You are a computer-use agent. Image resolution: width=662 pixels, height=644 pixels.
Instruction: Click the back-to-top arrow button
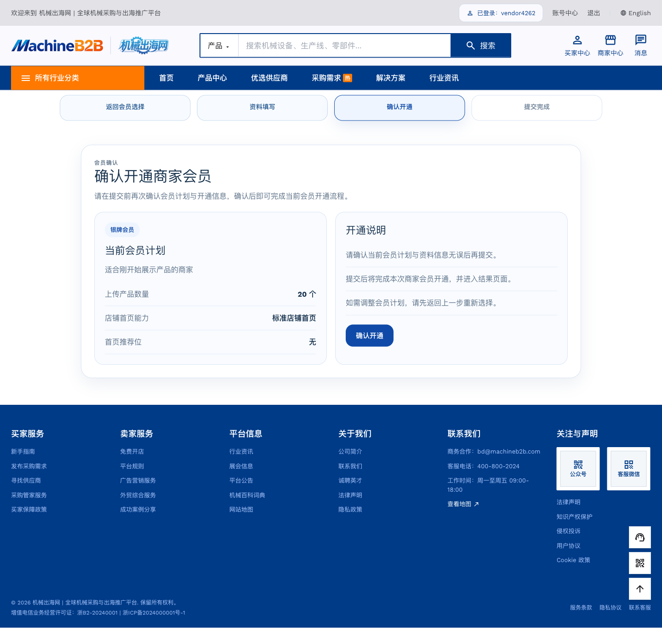pyautogui.click(x=640, y=589)
